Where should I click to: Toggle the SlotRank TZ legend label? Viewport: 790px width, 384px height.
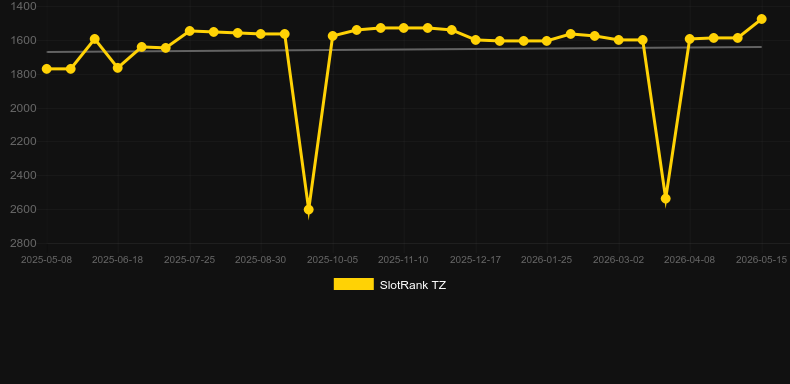tap(413, 285)
